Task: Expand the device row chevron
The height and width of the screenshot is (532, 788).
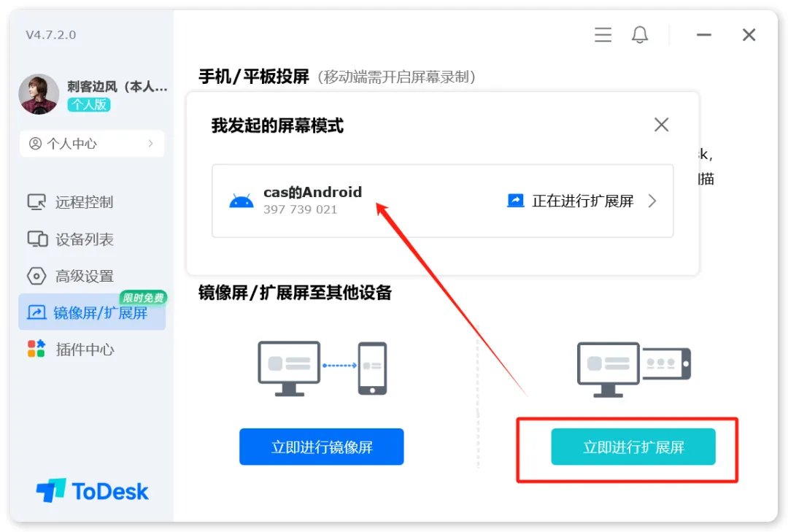Action: (652, 201)
